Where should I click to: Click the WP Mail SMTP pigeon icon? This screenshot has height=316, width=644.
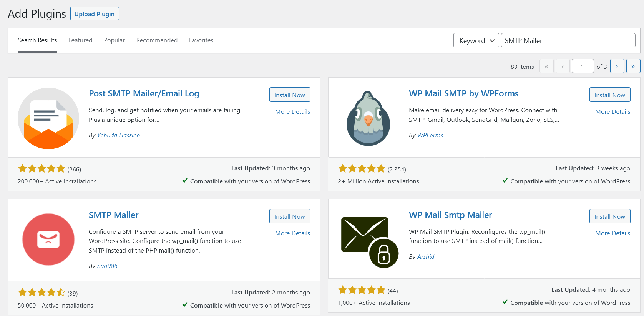coord(368,118)
